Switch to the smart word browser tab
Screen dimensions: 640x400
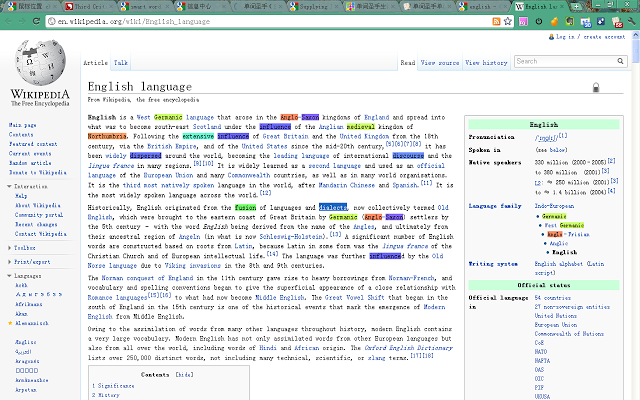click(144, 7)
